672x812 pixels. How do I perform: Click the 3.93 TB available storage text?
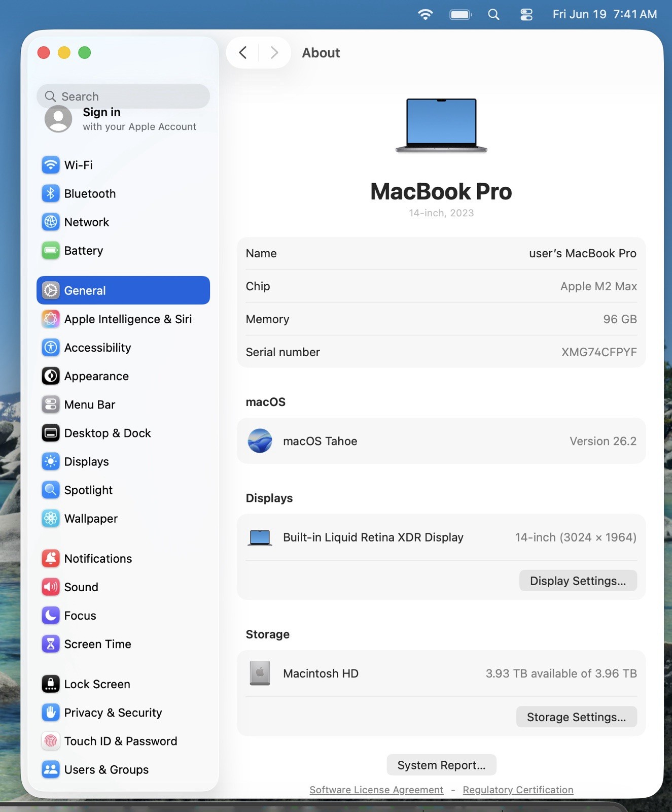(x=561, y=673)
